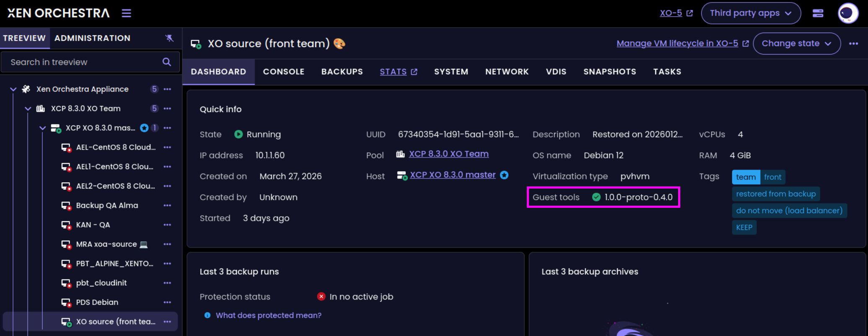Switch to the Treeview tab

coord(24,38)
